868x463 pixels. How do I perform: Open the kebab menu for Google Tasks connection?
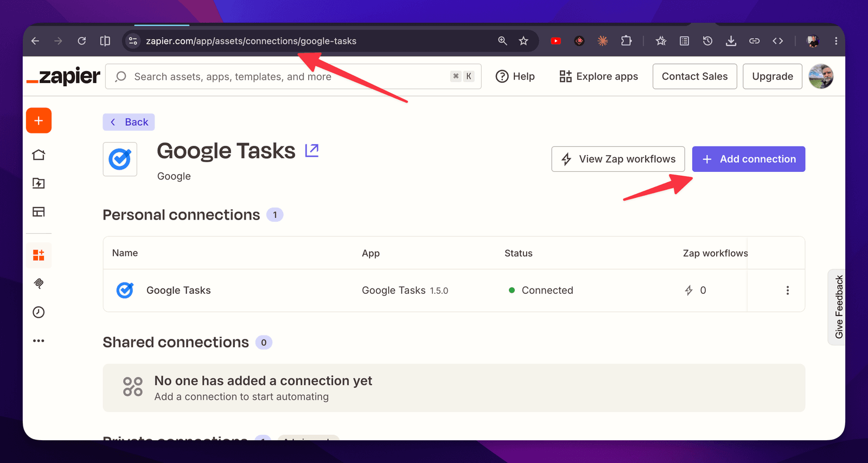click(x=788, y=291)
